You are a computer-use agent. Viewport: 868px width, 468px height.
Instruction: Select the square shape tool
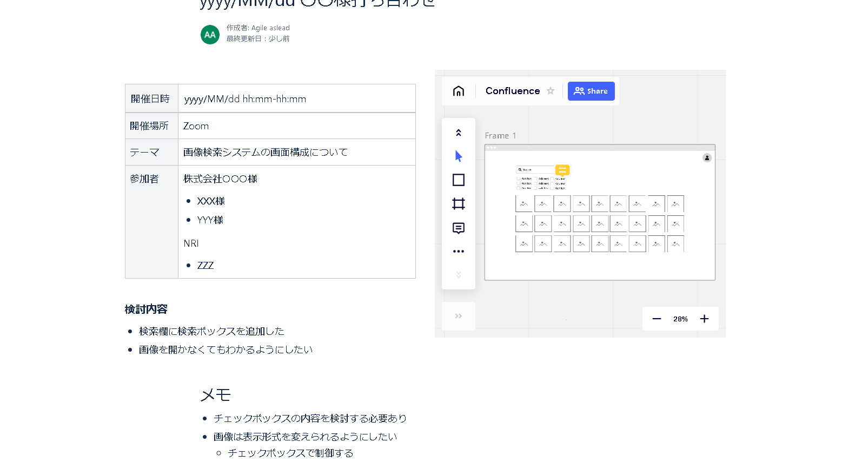point(459,180)
